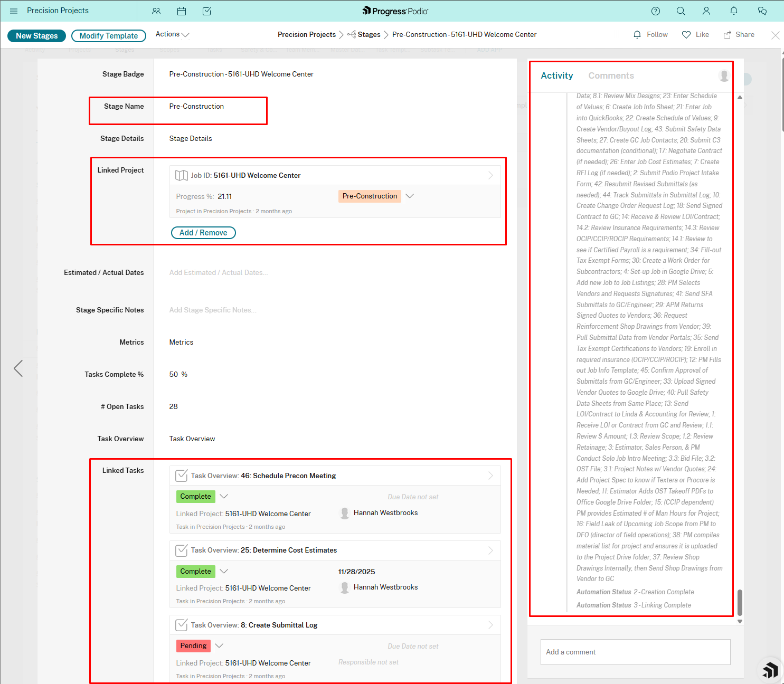Check the task box for 25: Determine Cost Estimates

[181, 550]
